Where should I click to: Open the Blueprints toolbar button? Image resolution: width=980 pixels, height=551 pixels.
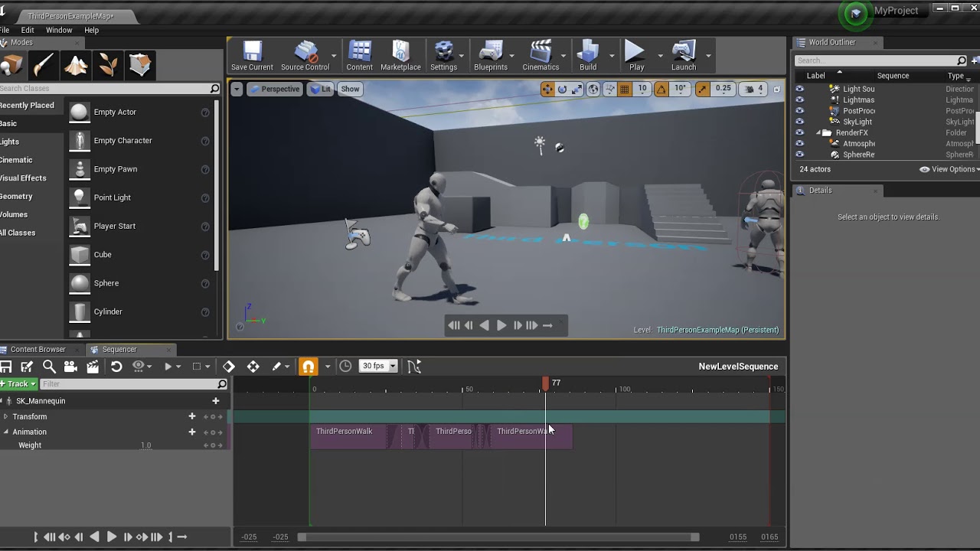click(x=491, y=56)
